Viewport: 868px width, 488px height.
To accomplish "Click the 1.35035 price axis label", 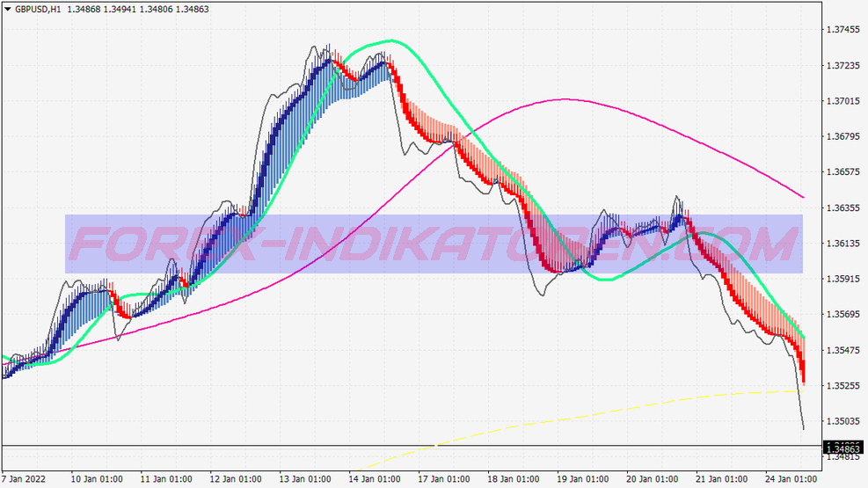I will 844,421.
